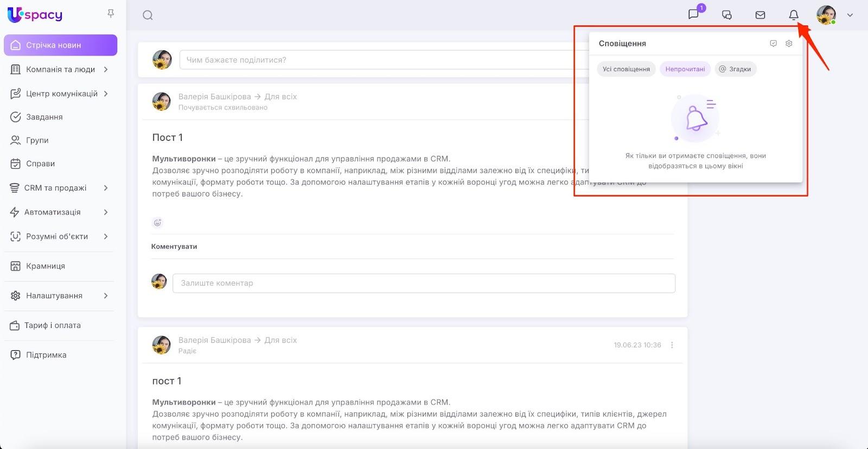868x449 pixels.
Task: Click Коментувати under Пост 1
Action: (174, 246)
